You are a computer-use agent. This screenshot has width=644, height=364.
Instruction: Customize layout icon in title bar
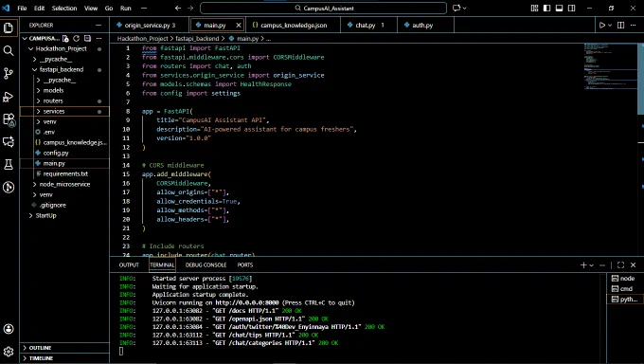coord(534,8)
